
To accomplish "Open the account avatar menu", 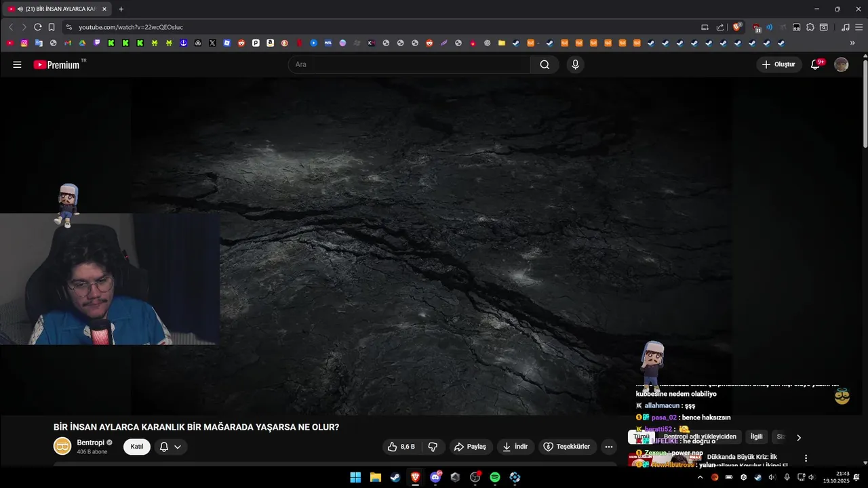I will (841, 64).
